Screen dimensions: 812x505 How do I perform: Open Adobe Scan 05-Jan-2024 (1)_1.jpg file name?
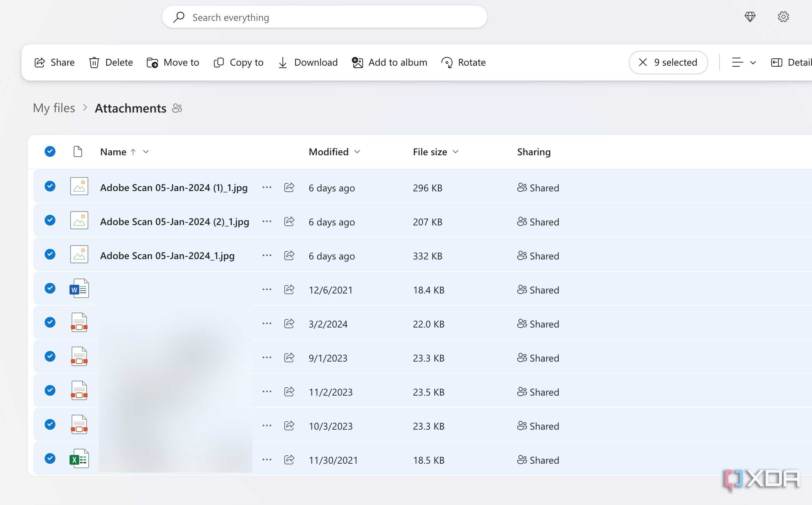coord(174,188)
